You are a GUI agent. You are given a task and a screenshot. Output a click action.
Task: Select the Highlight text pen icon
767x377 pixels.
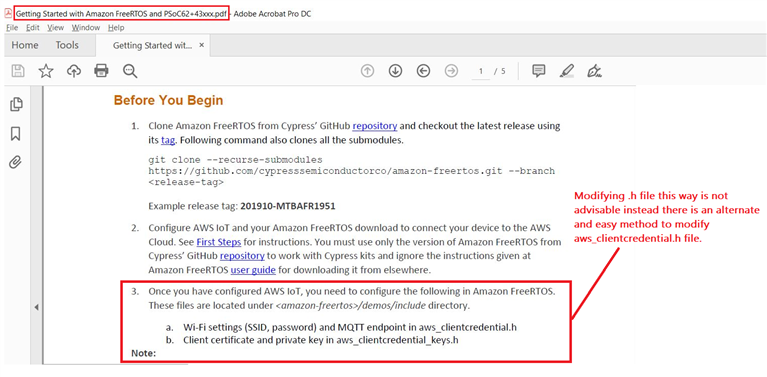(566, 71)
